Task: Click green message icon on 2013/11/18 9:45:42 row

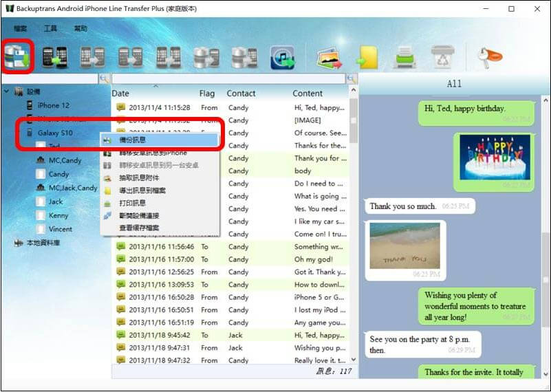Action: tap(120, 335)
